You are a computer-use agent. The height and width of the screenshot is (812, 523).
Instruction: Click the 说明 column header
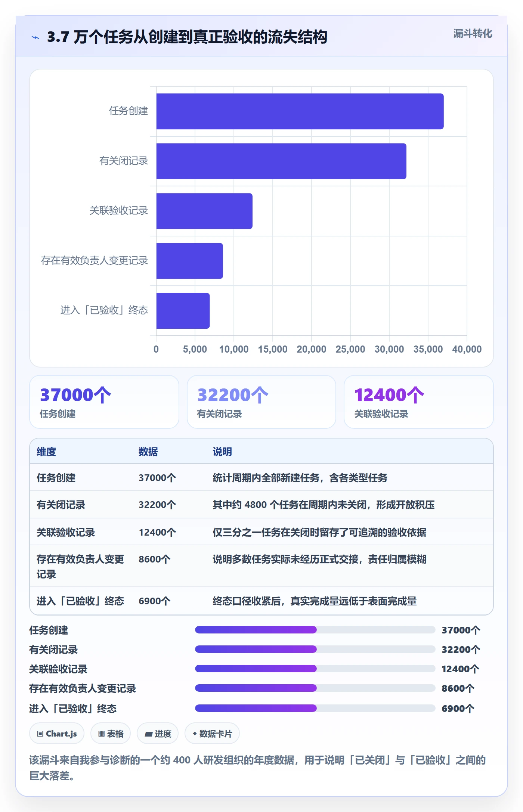[222, 452]
